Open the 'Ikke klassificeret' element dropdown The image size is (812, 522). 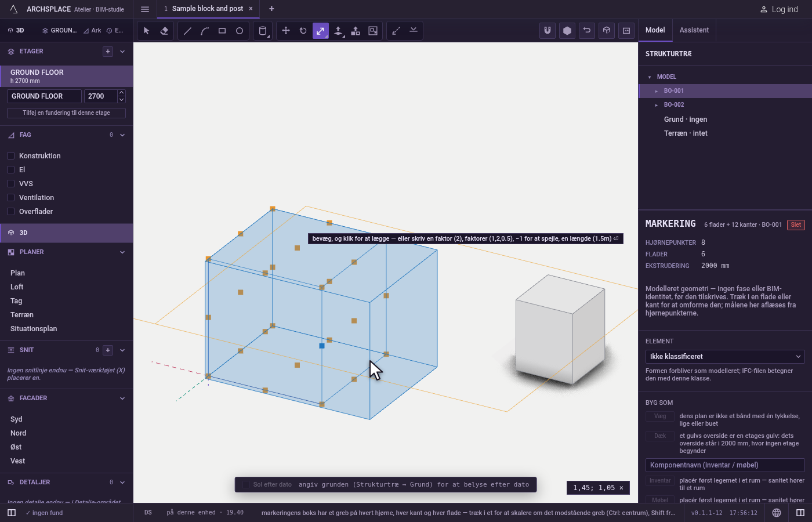(725, 357)
